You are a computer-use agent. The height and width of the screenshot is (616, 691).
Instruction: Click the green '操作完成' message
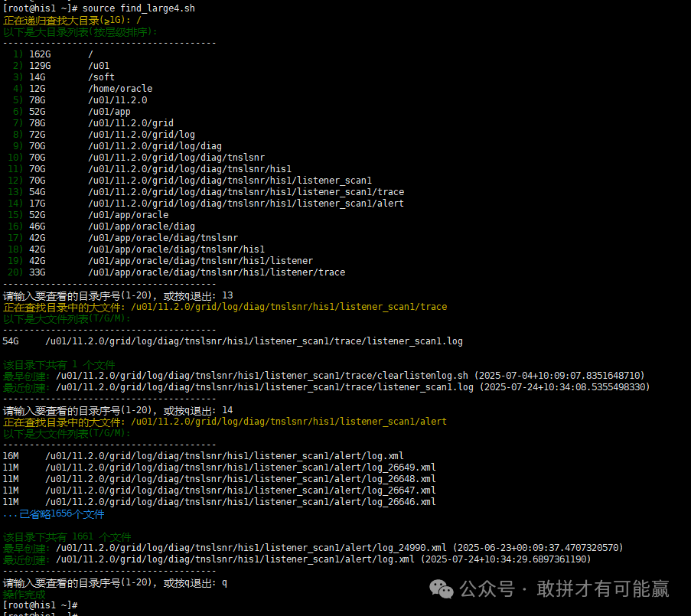24,595
